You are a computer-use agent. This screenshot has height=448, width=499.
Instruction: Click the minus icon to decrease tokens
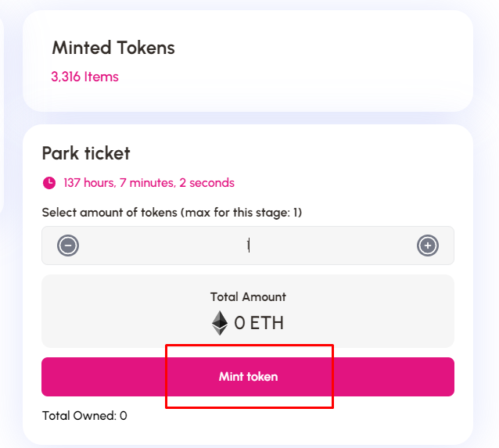click(68, 246)
